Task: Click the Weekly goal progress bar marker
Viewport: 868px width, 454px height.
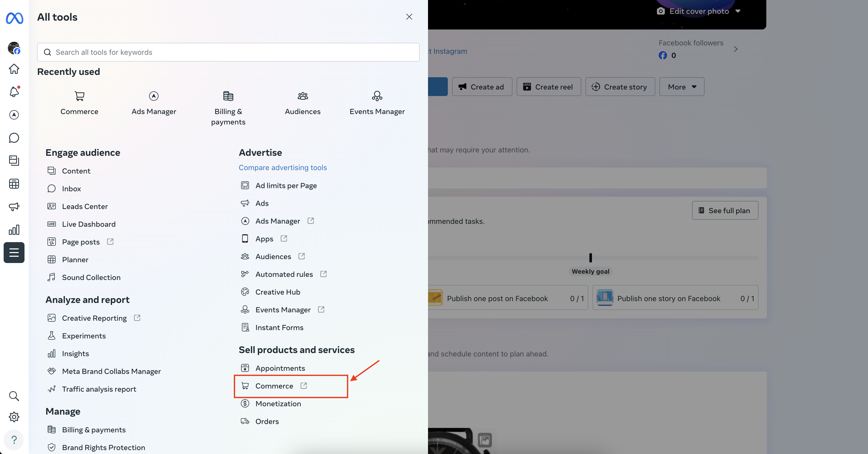Action: [590, 258]
